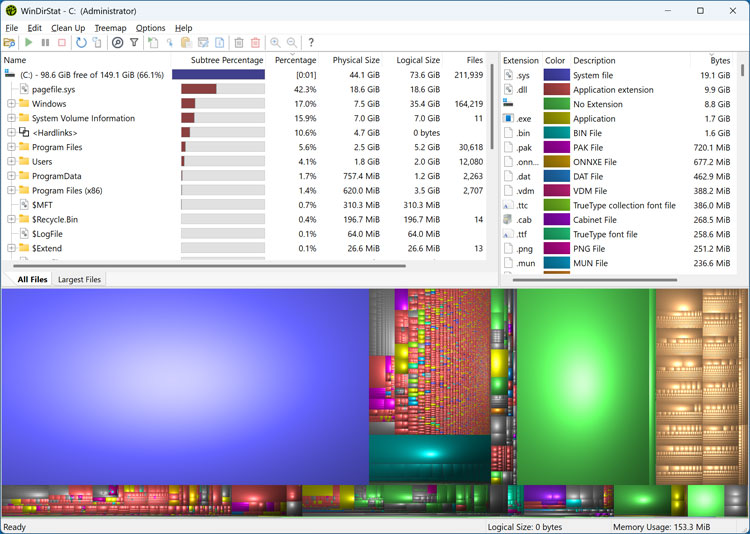Expand the $Recycle.Bin folder node

(x=11, y=219)
